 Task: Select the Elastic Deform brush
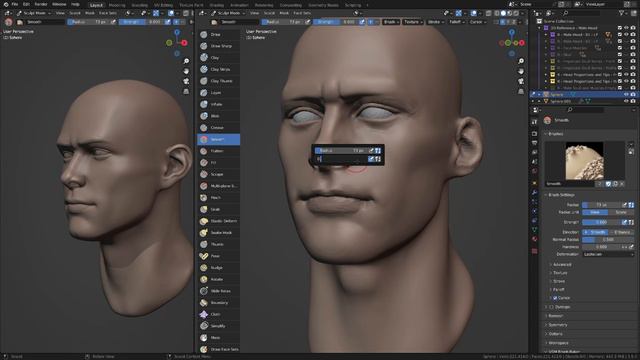pyautogui.click(x=218, y=221)
